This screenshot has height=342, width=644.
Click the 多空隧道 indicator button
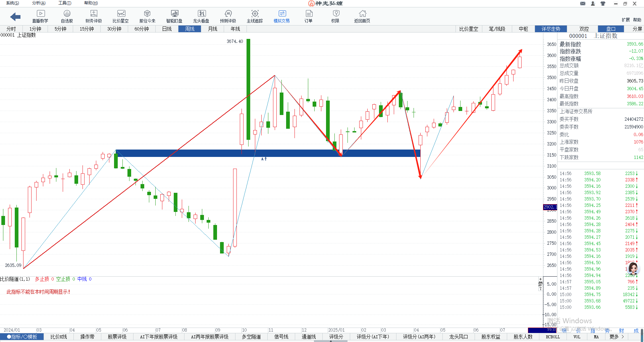point(251,337)
